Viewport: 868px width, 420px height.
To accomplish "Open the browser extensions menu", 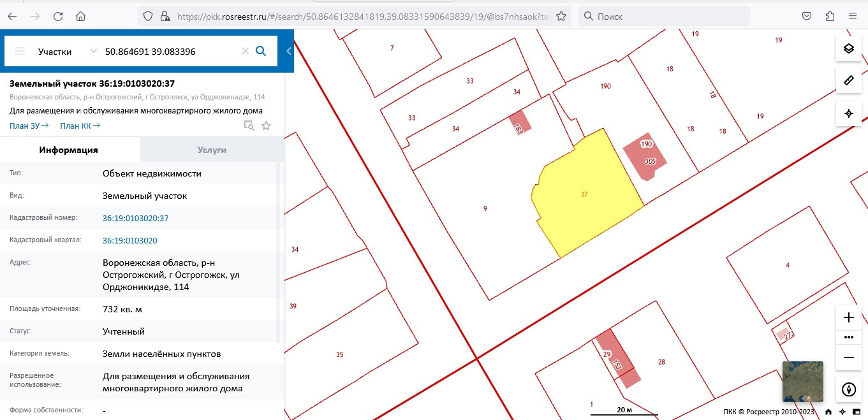I will 830,17.
